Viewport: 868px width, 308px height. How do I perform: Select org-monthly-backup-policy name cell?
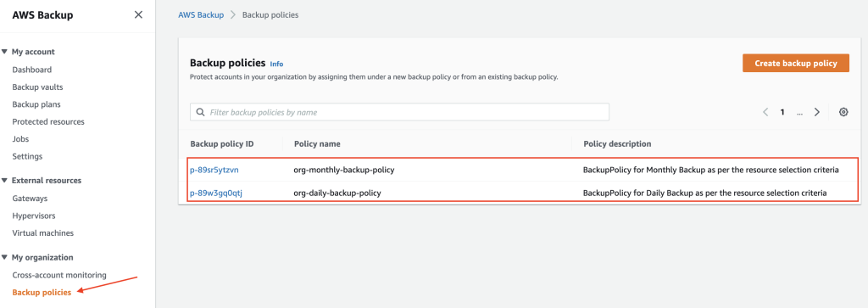tap(344, 170)
